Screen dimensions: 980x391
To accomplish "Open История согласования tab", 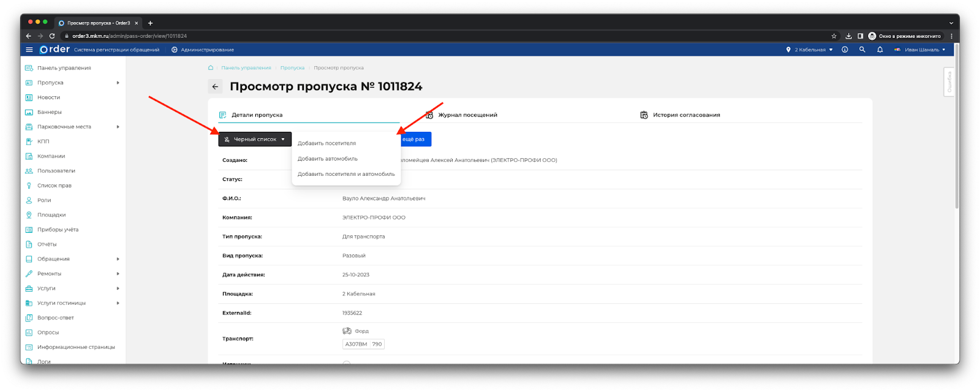I will [686, 115].
